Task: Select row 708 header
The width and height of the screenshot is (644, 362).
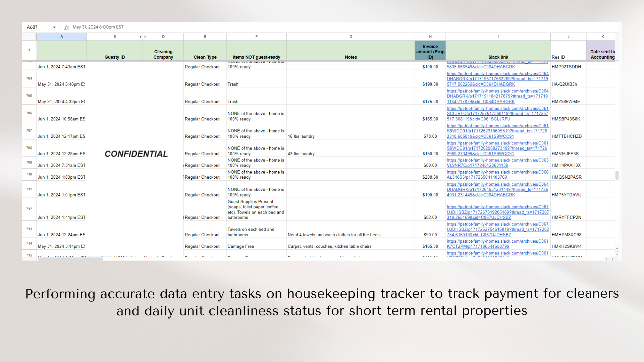Action: (x=29, y=148)
